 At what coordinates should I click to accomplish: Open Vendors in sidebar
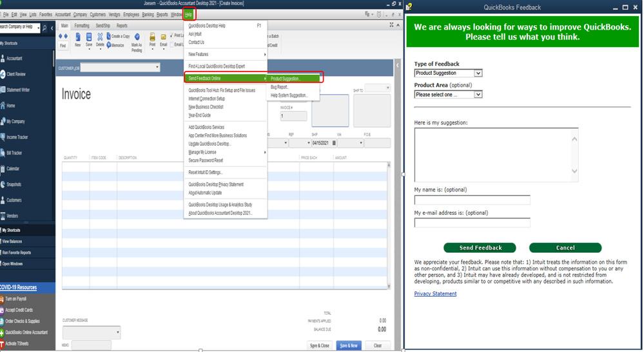[10, 215]
